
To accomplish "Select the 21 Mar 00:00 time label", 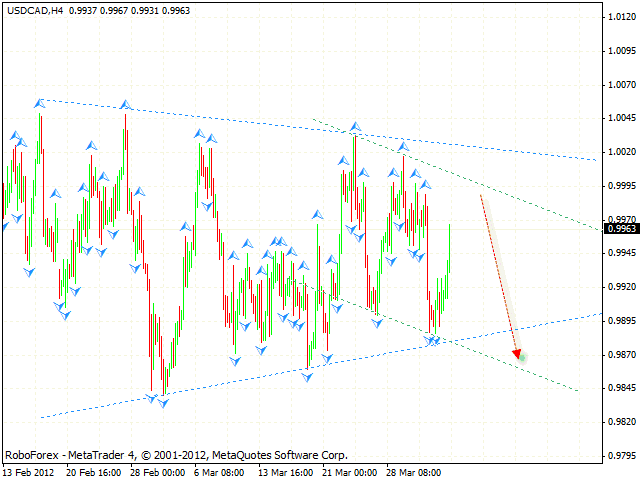I will (347, 471).
